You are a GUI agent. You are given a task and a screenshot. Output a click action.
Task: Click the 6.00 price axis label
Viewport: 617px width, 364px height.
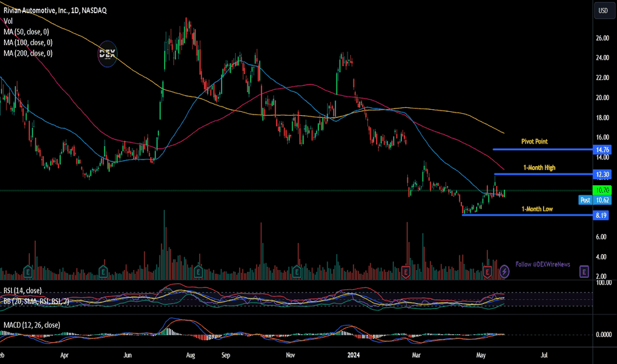click(601, 237)
